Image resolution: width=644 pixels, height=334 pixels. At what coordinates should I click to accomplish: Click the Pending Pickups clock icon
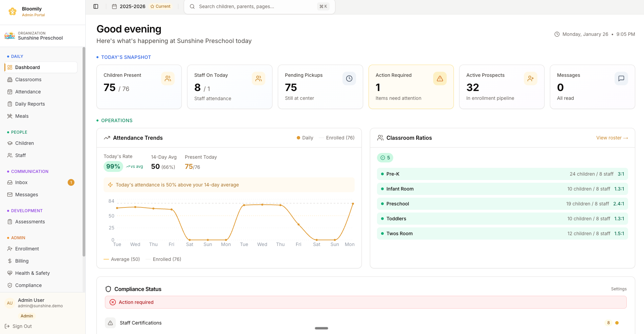click(x=349, y=79)
